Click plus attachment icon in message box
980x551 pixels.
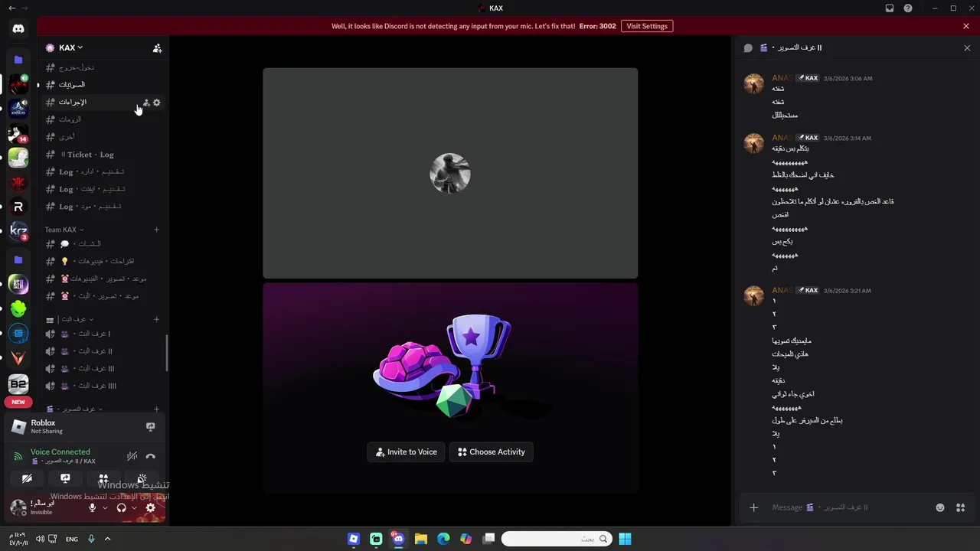click(753, 507)
